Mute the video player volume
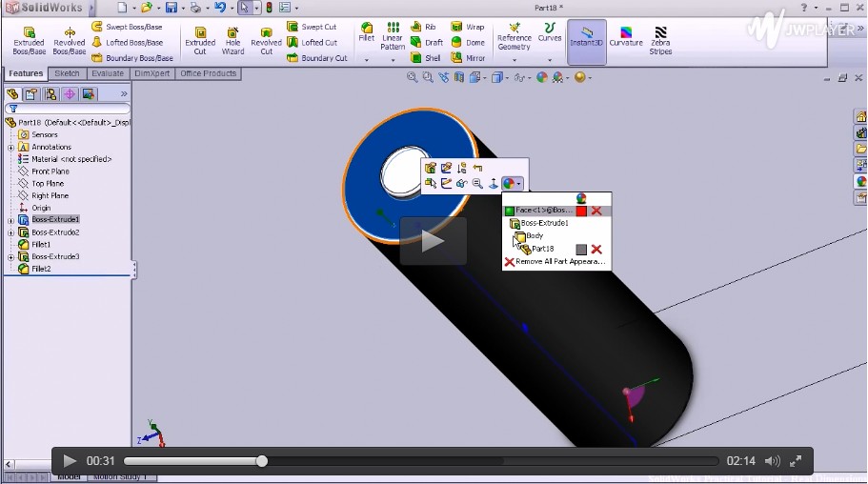 (772, 461)
